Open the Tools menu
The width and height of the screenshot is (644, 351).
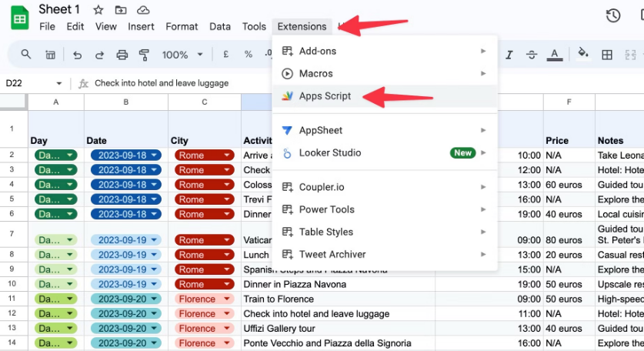point(254,27)
